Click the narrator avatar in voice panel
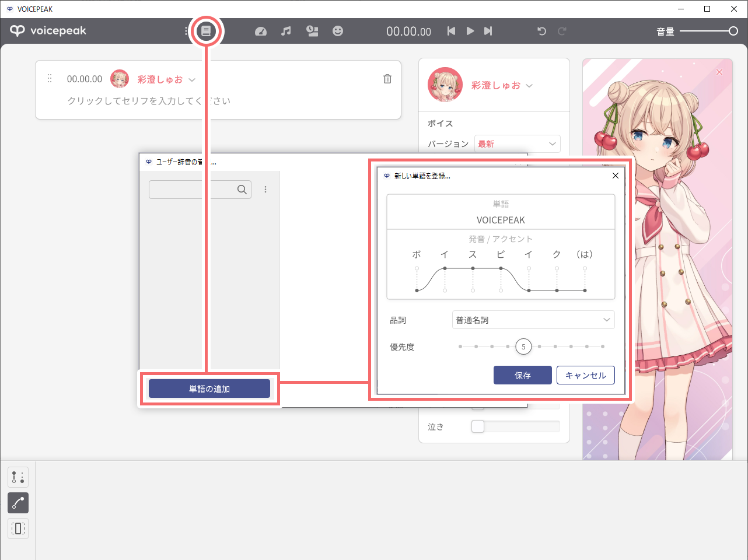Image resolution: width=748 pixels, height=560 pixels. (x=445, y=85)
